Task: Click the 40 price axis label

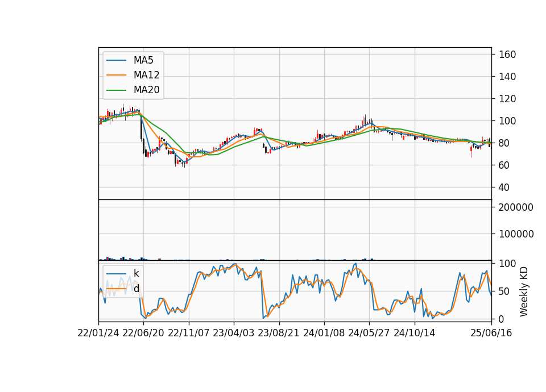Action: tap(504, 187)
